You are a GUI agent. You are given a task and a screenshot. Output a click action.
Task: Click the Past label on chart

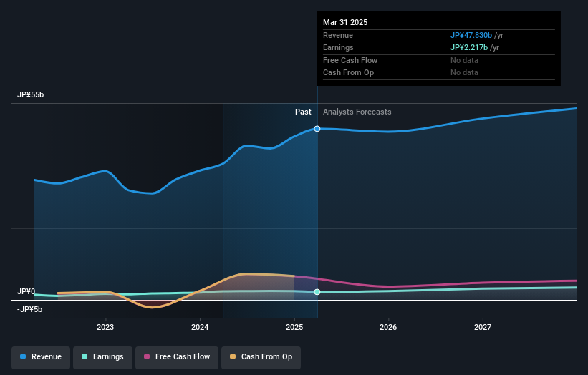click(303, 112)
